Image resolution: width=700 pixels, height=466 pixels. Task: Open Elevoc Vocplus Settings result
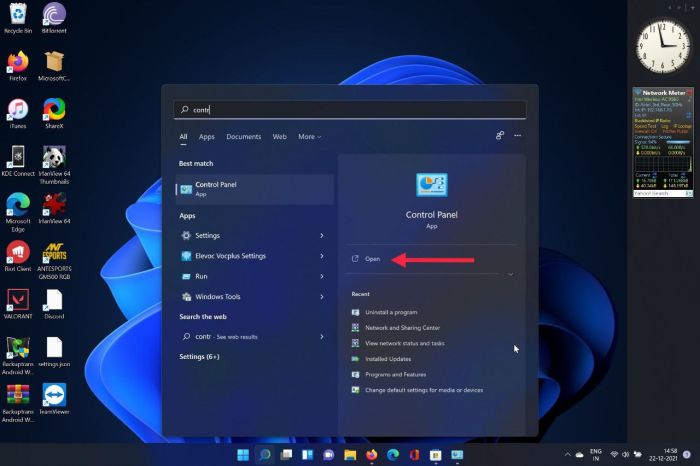[x=254, y=256]
